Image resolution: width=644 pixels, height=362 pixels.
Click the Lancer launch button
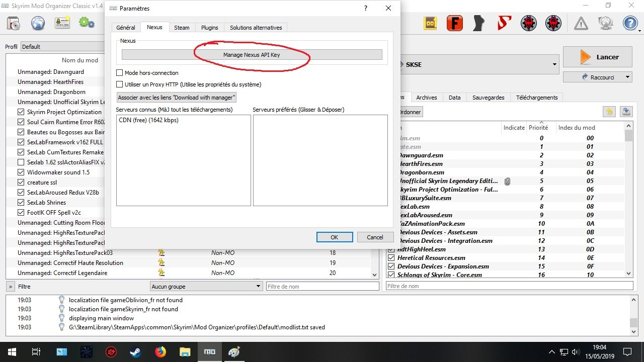pyautogui.click(x=597, y=57)
